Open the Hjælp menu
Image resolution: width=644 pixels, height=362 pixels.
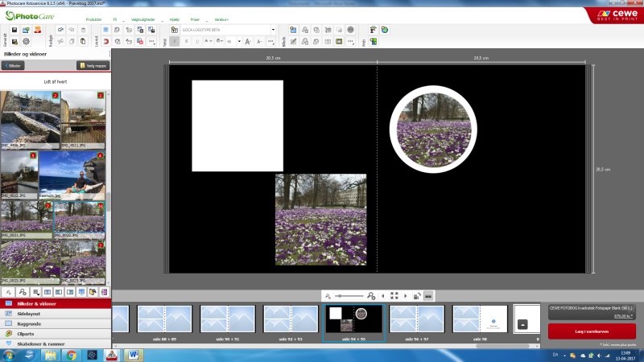click(x=175, y=19)
